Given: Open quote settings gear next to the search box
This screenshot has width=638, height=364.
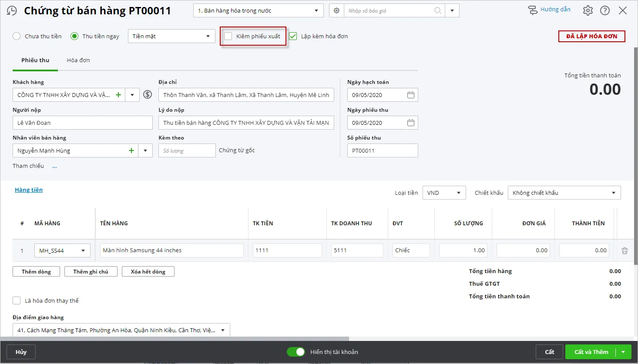Looking at the screenshot, I should tap(336, 10).
